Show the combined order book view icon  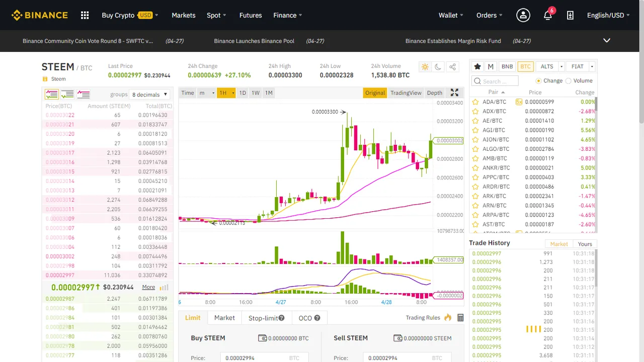pyautogui.click(x=51, y=94)
